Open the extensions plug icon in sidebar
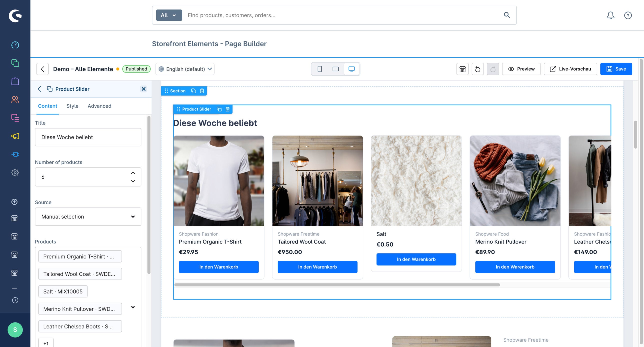644x347 pixels. (15, 154)
